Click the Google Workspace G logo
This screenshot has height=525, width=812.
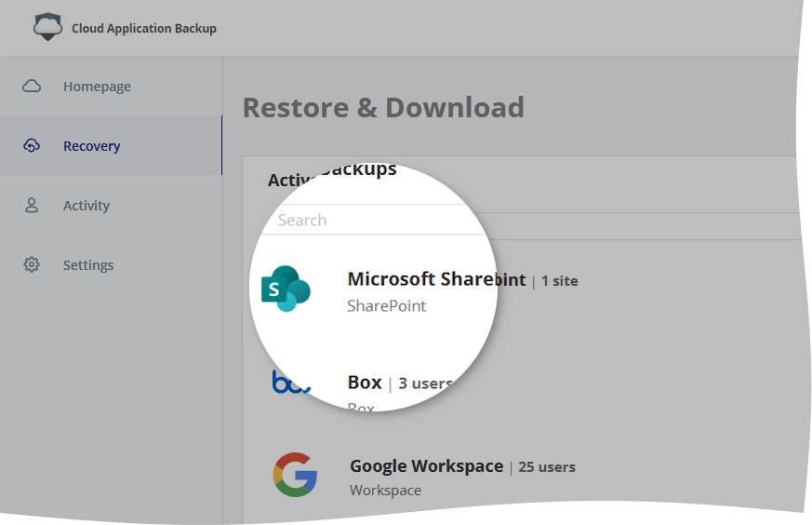tap(295, 475)
